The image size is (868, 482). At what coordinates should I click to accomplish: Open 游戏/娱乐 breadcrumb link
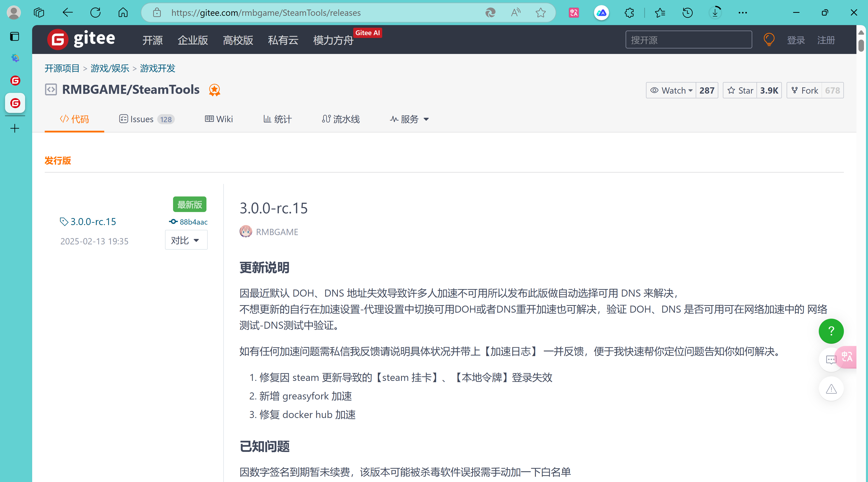110,68
